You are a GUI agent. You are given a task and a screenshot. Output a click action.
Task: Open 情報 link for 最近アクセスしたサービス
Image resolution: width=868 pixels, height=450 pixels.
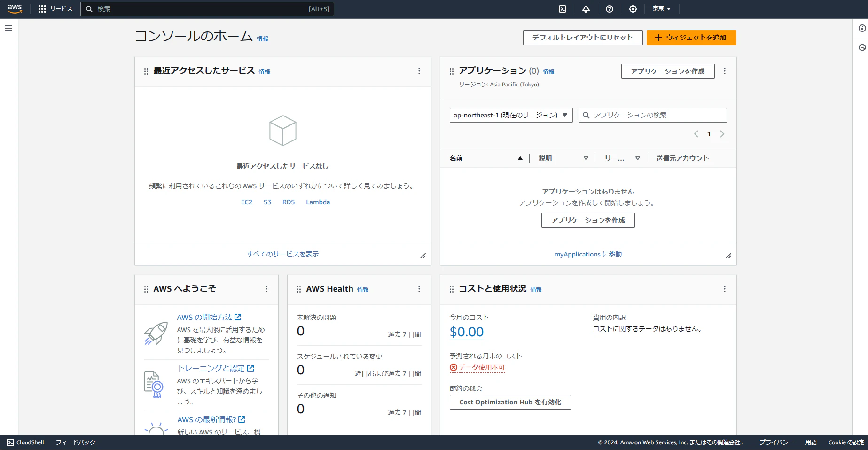pos(264,72)
